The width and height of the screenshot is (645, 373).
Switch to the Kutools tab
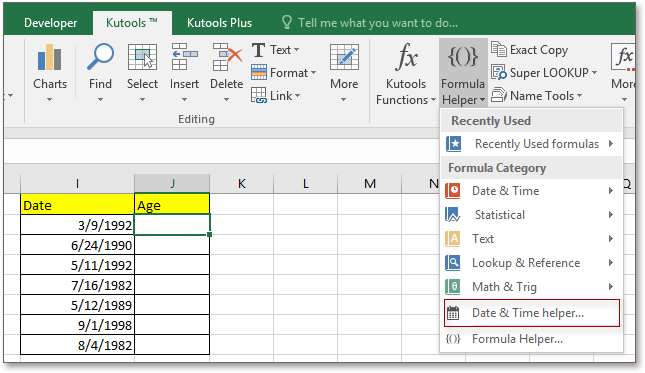coord(132,23)
